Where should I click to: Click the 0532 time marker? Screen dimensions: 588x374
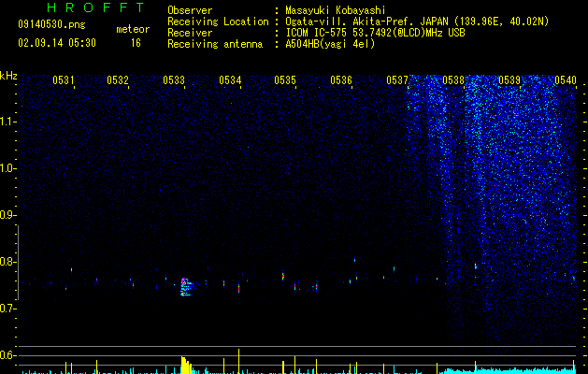[x=118, y=80]
